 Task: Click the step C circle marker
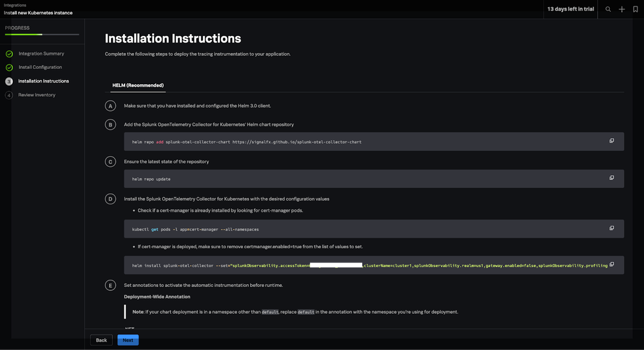point(110,162)
